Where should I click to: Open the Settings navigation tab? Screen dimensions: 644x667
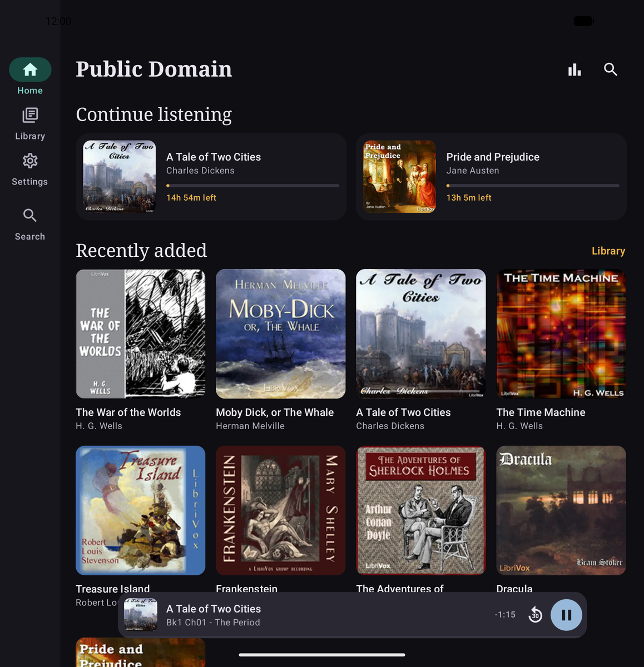[x=30, y=170]
